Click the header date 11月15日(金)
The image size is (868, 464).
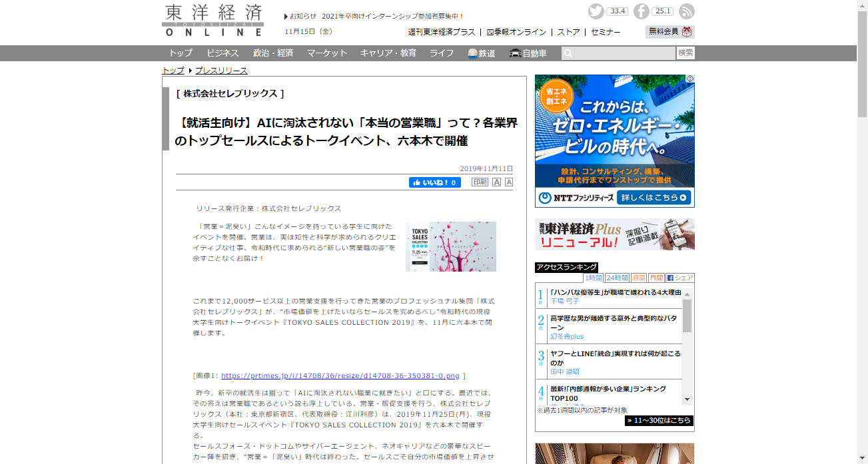tap(308, 31)
